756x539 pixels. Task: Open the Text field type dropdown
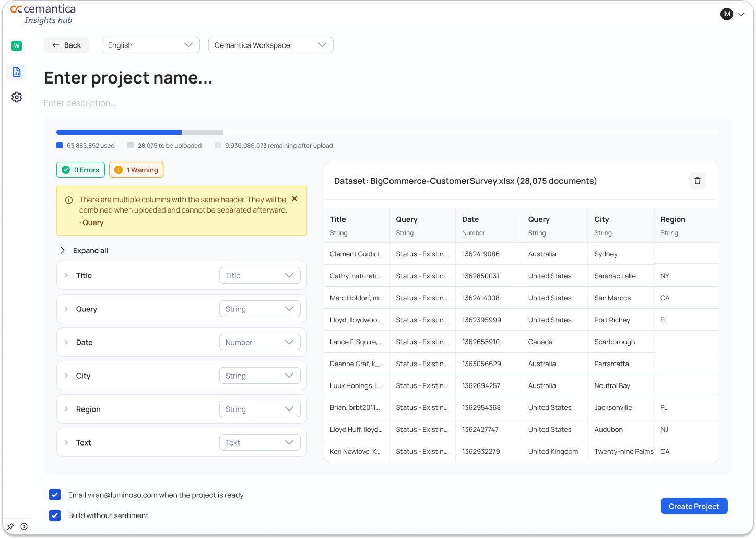[x=260, y=442]
